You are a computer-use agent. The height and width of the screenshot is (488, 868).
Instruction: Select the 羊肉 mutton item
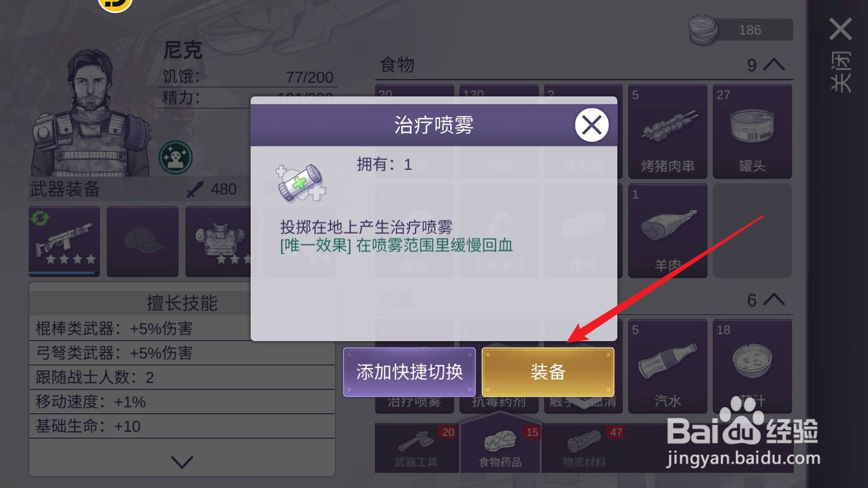(x=668, y=230)
